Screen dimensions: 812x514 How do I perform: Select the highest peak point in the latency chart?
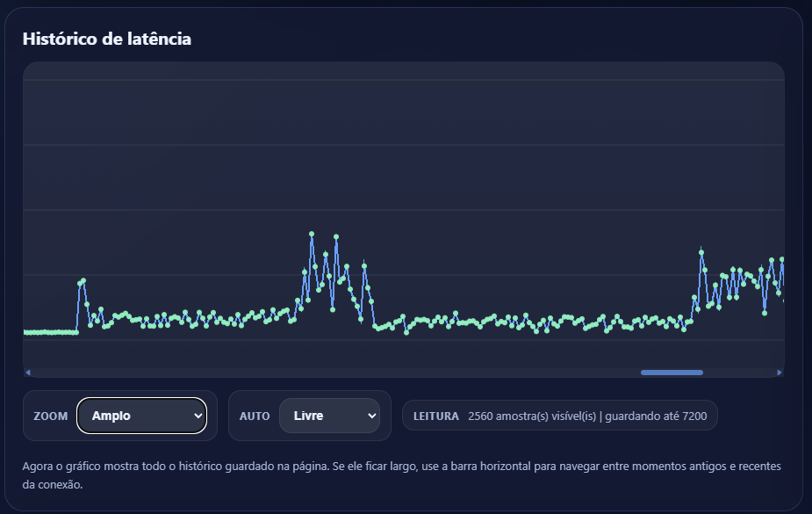312,234
